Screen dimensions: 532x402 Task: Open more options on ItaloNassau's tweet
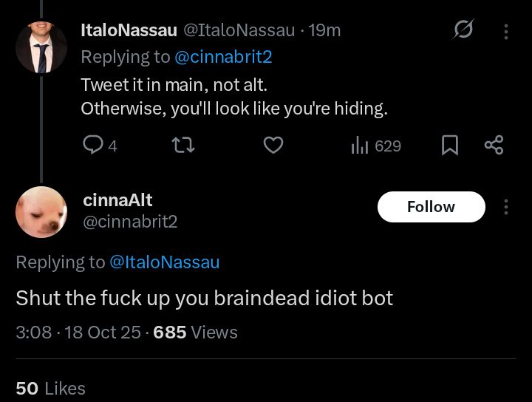(506, 31)
